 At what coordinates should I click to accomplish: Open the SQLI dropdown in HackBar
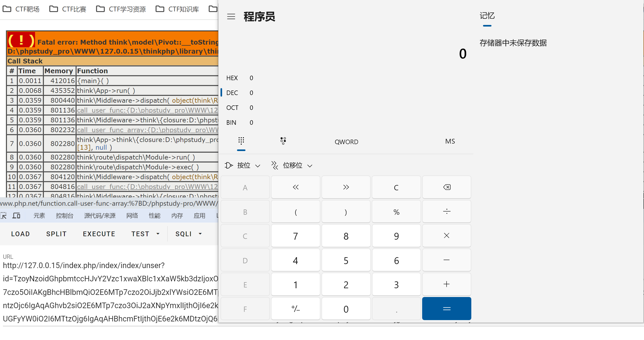point(189,234)
